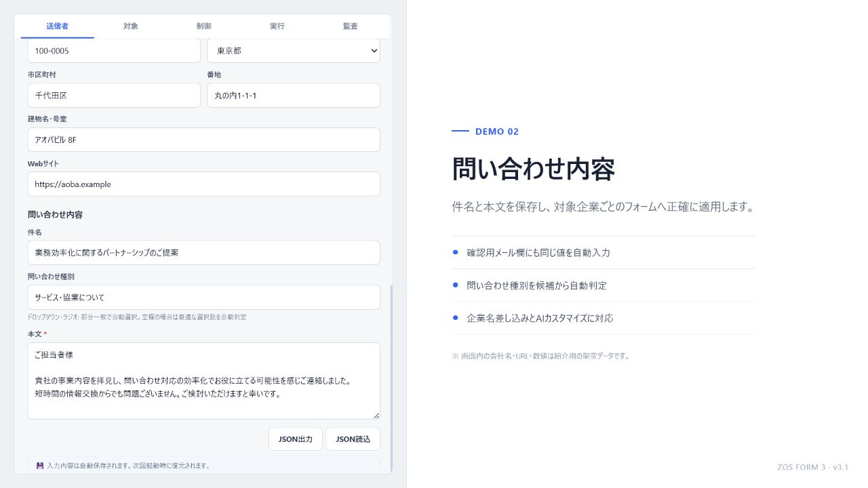Click the 建物名・号室 field アオバビル 8F
The width and height of the screenshot is (868, 488).
click(x=204, y=140)
